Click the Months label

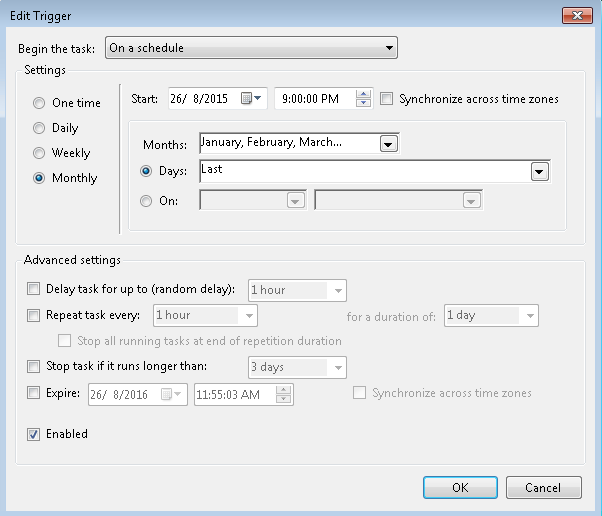(x=165, y=145)
